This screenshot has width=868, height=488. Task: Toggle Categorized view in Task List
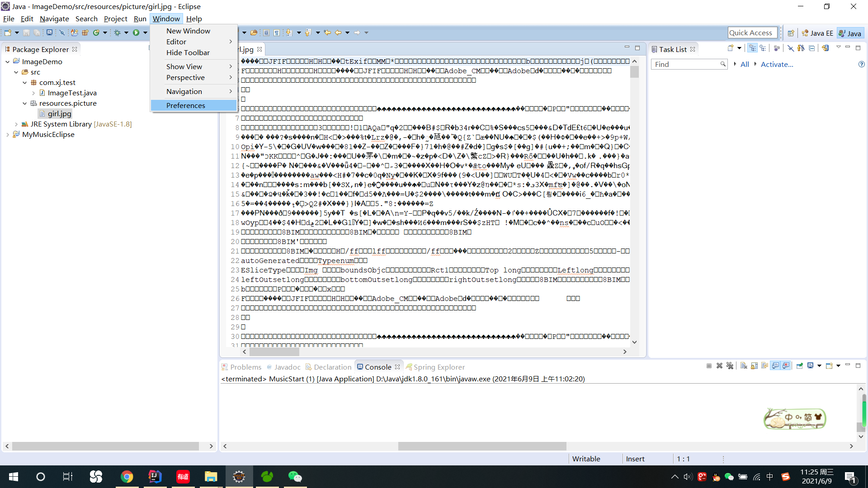[752, 48]
